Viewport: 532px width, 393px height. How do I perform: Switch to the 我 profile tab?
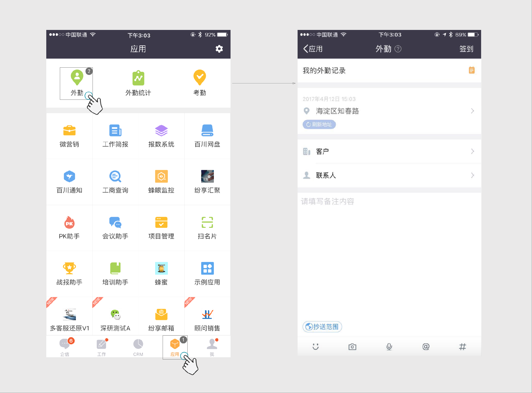tap(212, 347)
